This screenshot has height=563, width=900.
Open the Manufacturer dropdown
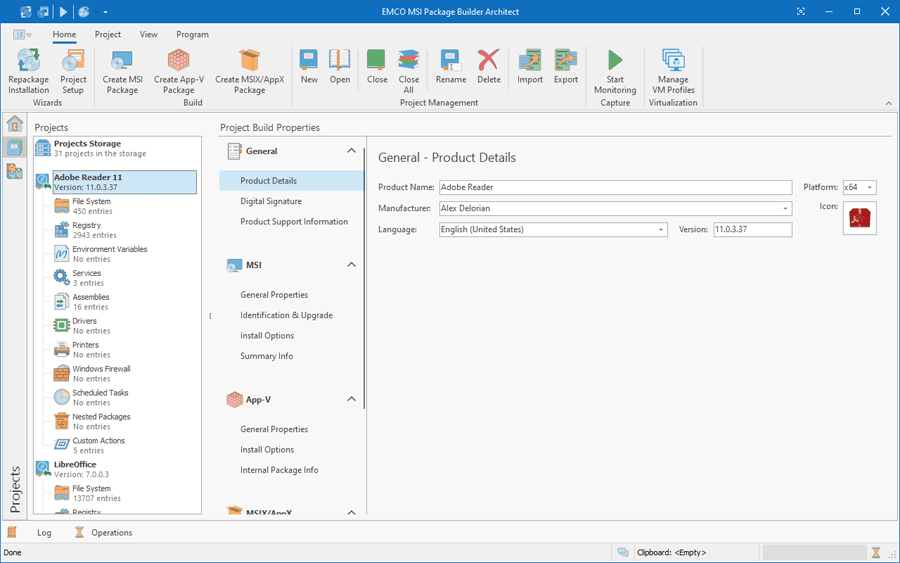coord(785,208)
